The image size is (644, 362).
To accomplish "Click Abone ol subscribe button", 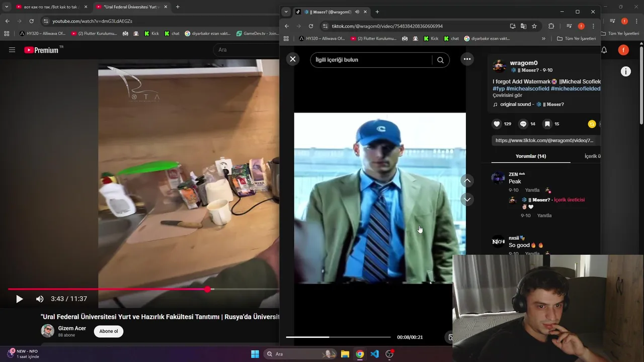I will [x=109, y=331].
